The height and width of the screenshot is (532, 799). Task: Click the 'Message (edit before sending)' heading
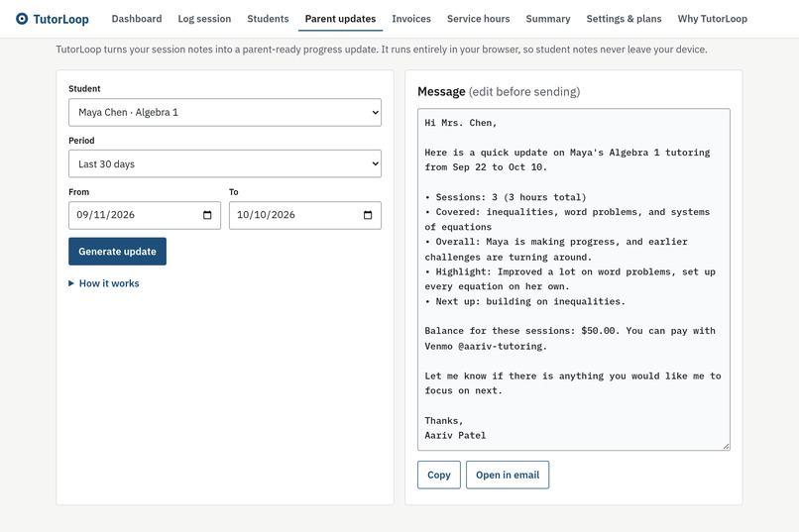499,91
